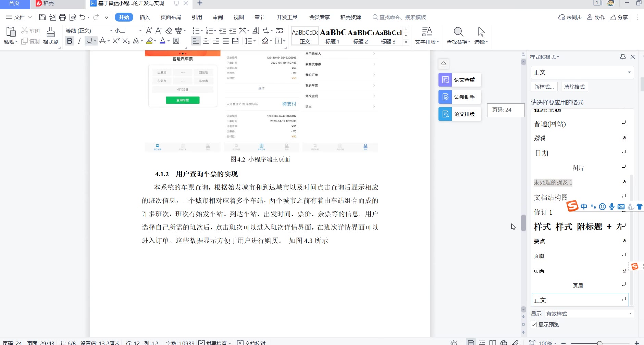Click the 论文查重 sidebar item
This screenshot has height=345, width=644.
pyautogui.click(x=460, y=80)
